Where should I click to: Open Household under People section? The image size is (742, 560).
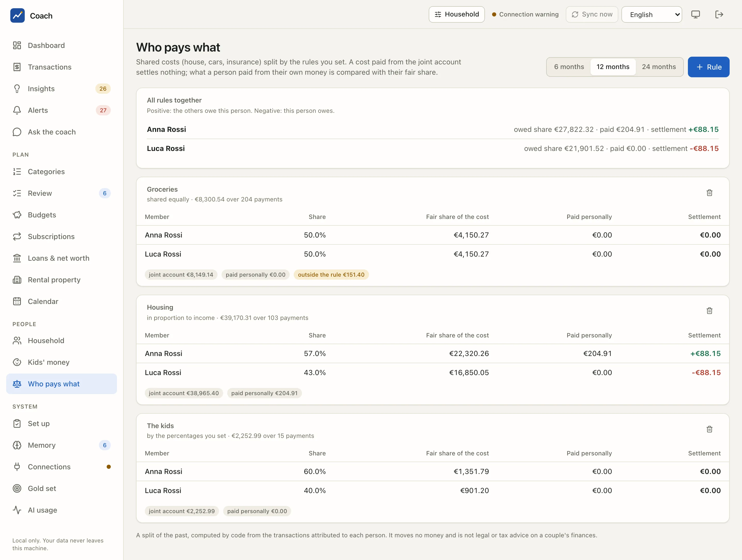click(62, 341)
